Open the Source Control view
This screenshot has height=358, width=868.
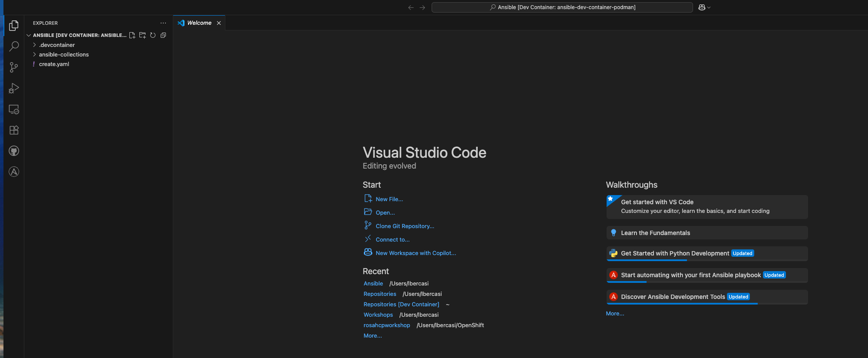coord(14,67)
